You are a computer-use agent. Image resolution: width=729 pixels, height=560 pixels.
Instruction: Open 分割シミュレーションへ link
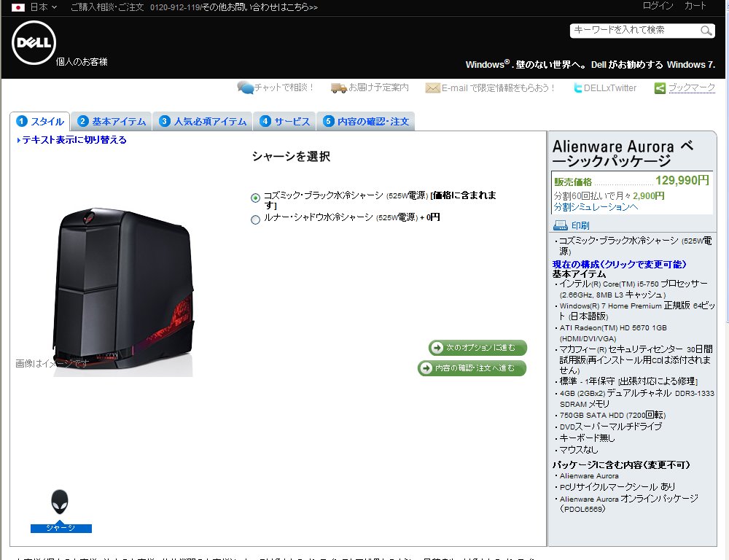tap(595, 207)
